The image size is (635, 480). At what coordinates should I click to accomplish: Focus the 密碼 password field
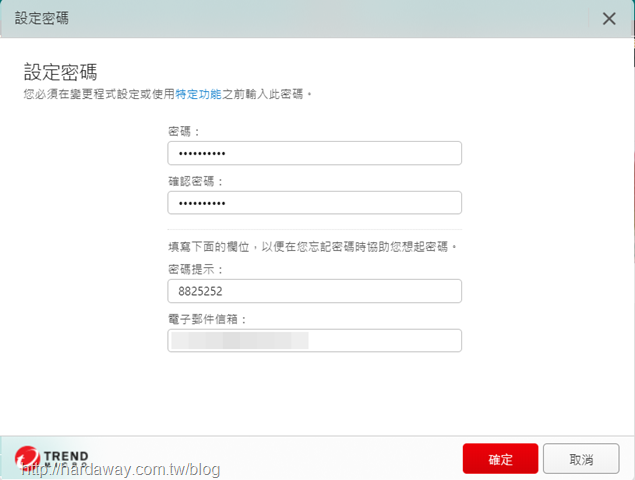click(x=315, y=153)
